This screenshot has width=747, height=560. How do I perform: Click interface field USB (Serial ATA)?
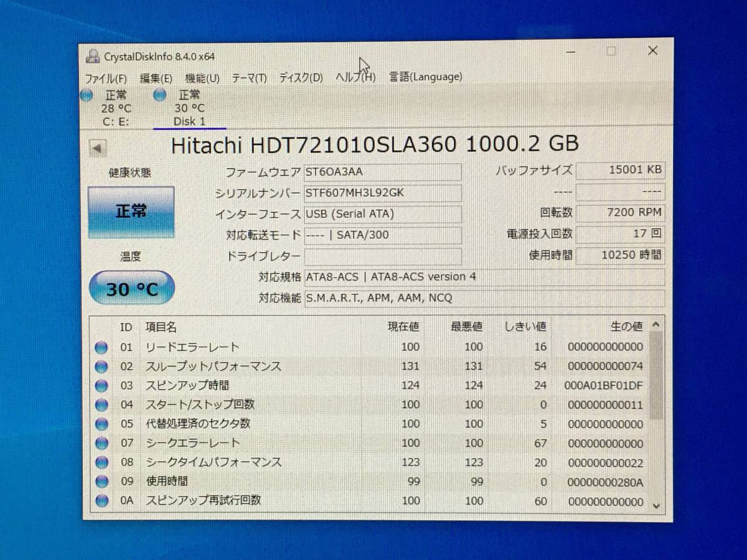pyautogui.click(x=383, y=214)
